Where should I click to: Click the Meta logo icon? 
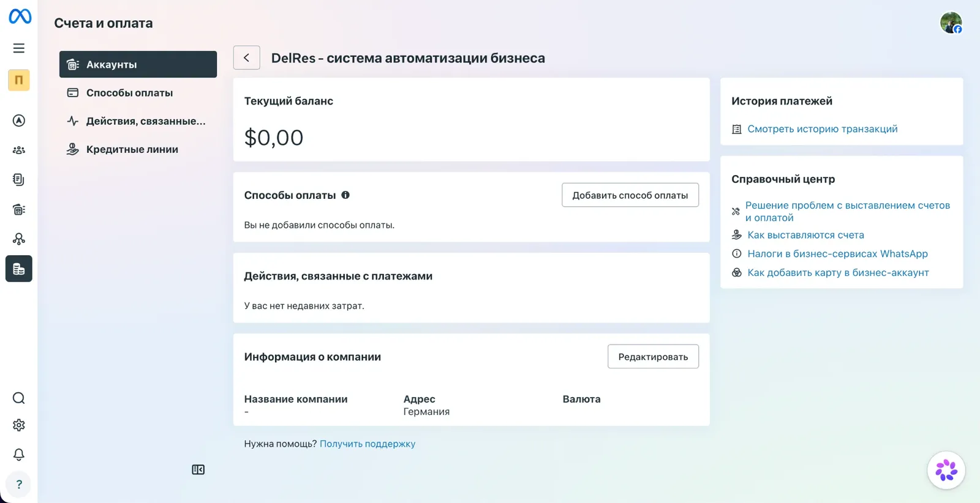[x=20, y=16]
